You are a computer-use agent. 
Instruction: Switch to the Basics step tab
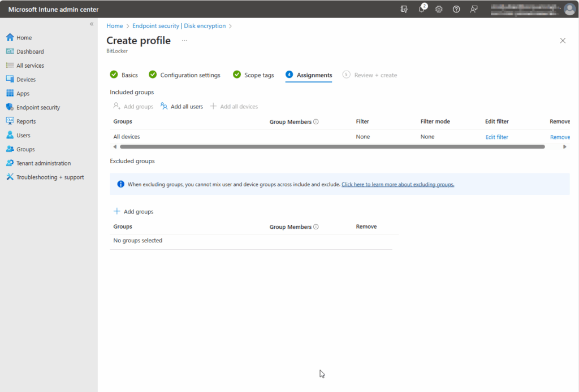(x=129, y=75)
